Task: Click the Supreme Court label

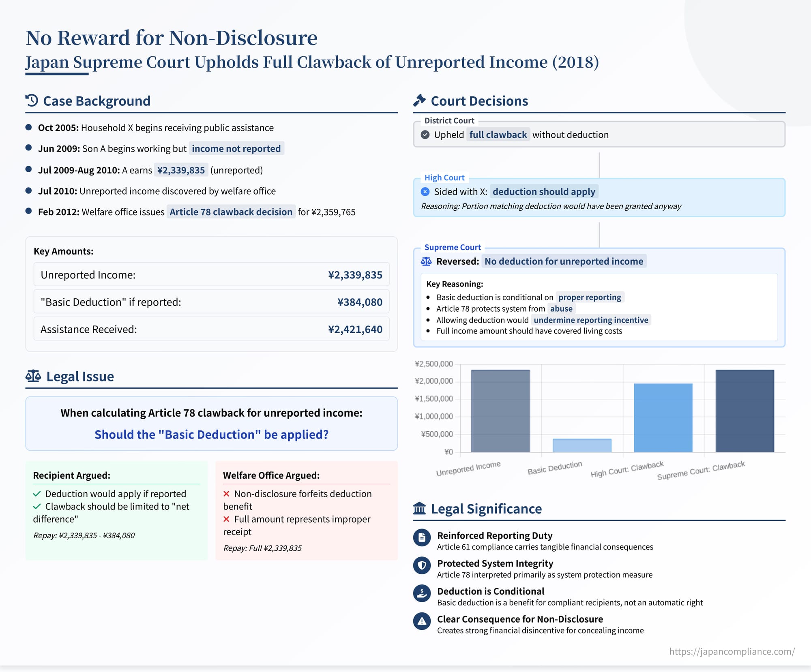Action: pyautogui.click(x=453, y=247)
